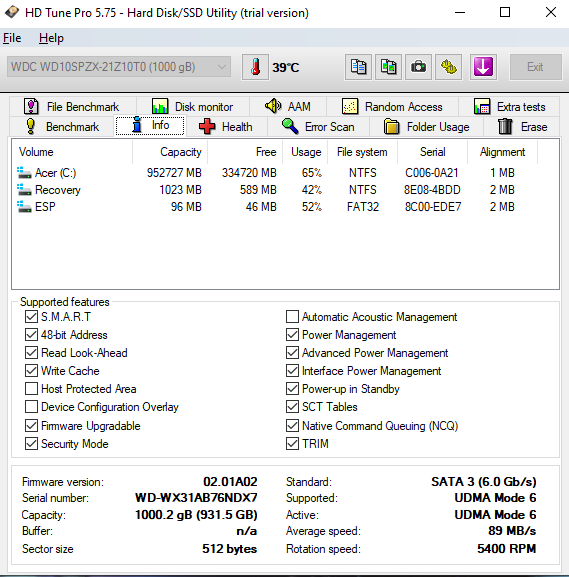Viewport: 569px width, 577px height.
Task: Toggle the 48-bit Address checkbox
Action: (31, 334)
